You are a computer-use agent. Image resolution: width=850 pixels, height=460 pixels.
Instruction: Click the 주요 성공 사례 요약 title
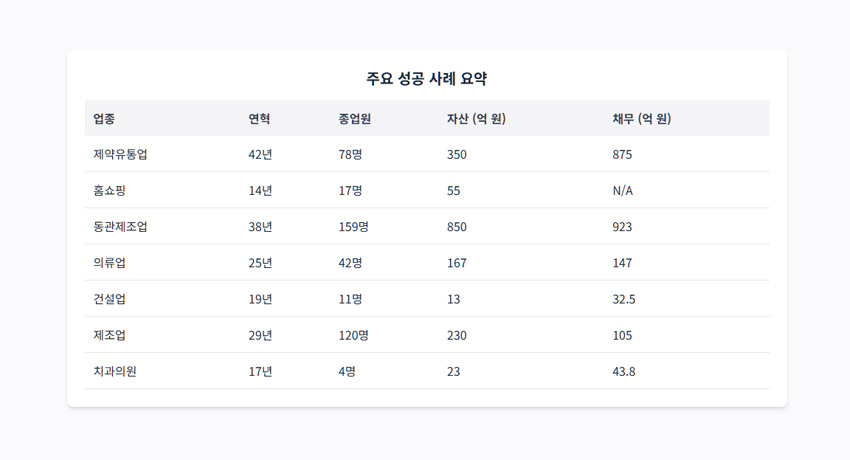coord(427,79)
